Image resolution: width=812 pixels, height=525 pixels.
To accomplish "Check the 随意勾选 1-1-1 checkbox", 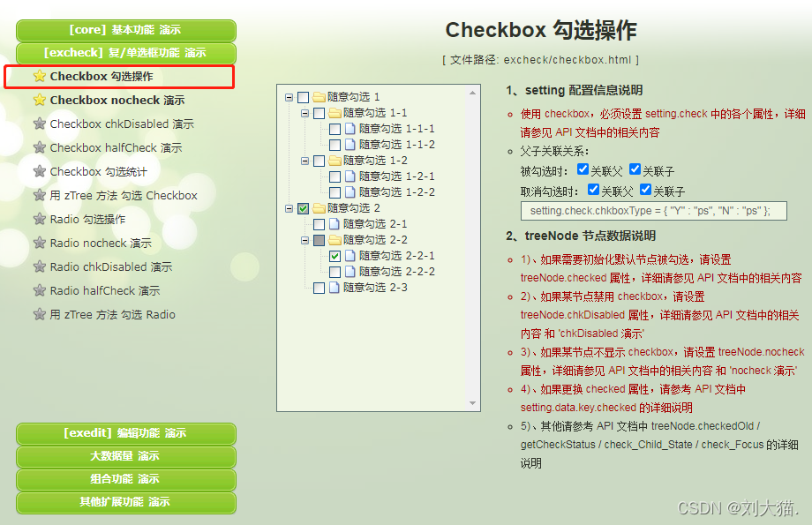I will [x=335, y=129].
